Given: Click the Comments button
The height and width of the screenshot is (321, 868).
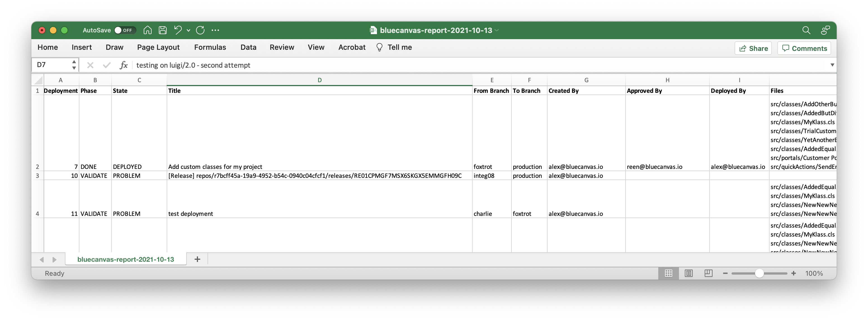Looking at the screenshot, I should coord(804,48).
